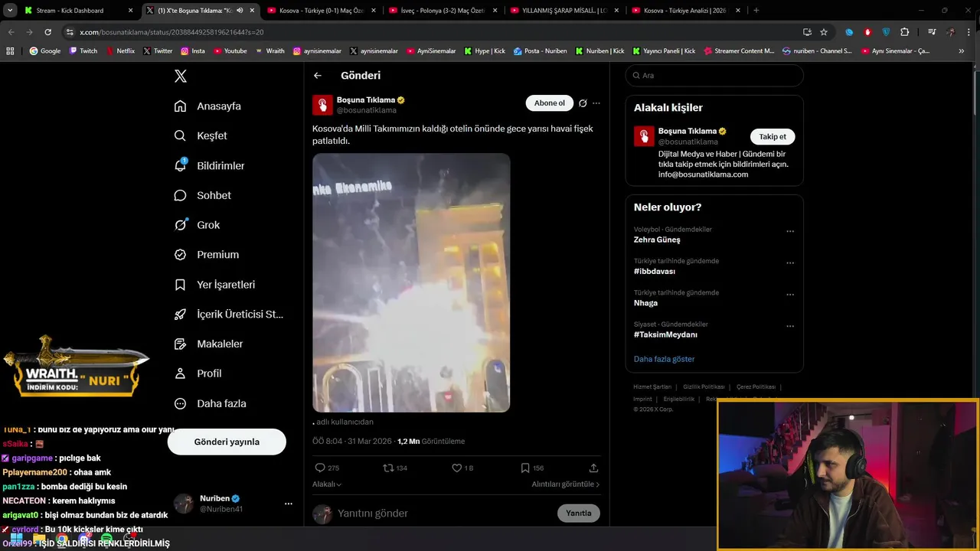
Task: Open #ibbdavası trend options menu
Action: click(x=790, y=263)
